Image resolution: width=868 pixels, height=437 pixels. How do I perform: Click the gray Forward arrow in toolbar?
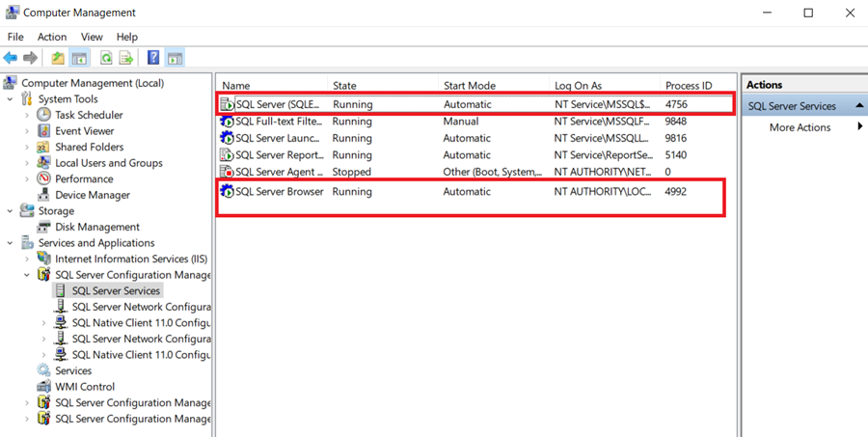click(31, 58)
